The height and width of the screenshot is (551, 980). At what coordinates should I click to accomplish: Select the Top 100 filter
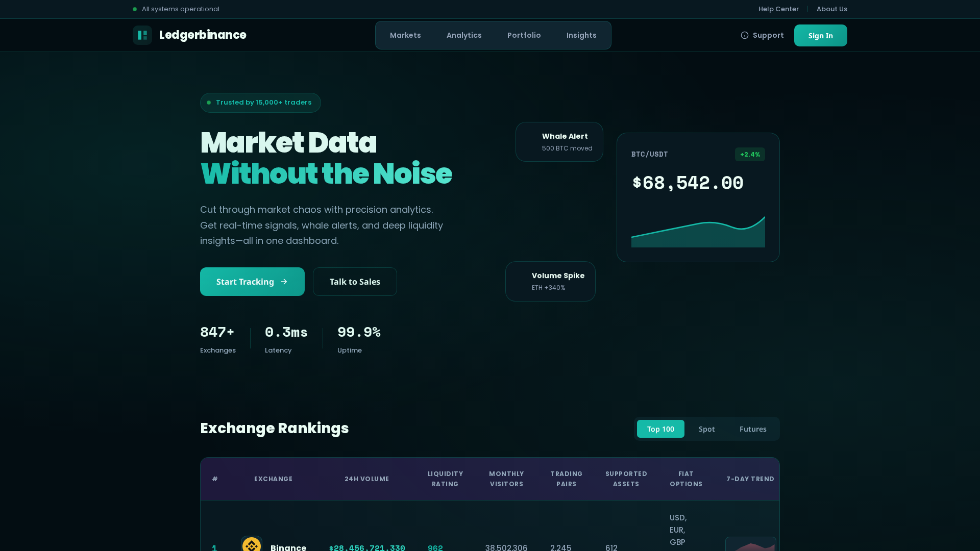660,429
